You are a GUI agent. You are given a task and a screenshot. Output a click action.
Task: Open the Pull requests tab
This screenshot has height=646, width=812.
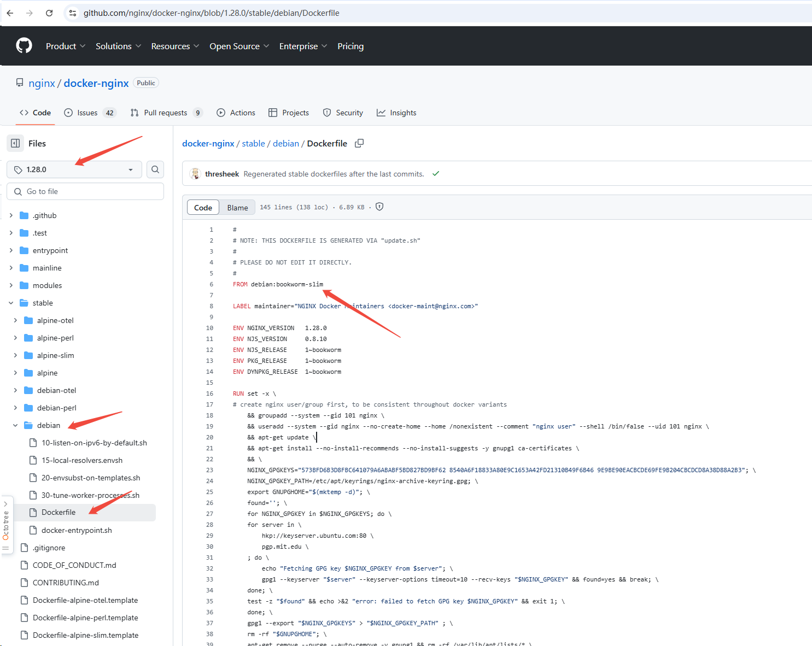167,113
